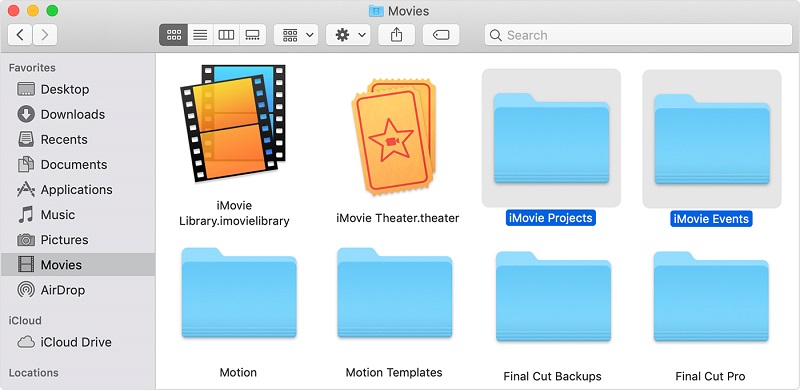Screen dimensions: 800x390
Task: Switch to gallery view
Action: tap(253, 35)
